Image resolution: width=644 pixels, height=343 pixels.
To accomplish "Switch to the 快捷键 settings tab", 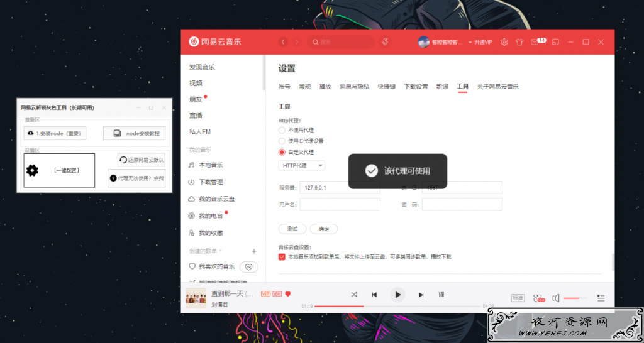I will point(387,87).
